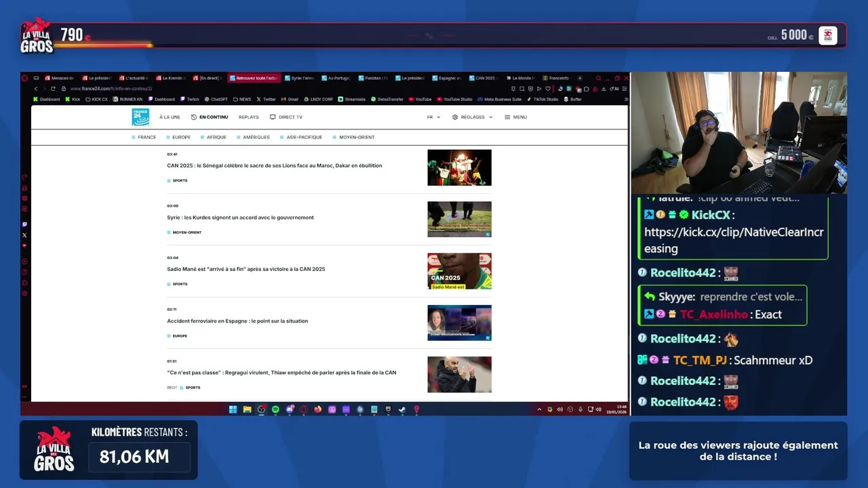Click the France 24 logo
This screenshot has height=488, width=868.
140,117
